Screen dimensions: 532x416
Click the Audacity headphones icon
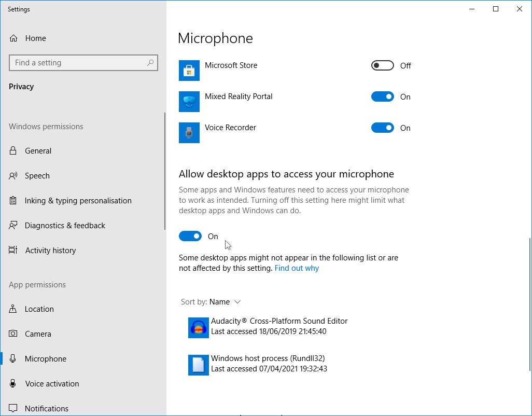coord(199,328)
